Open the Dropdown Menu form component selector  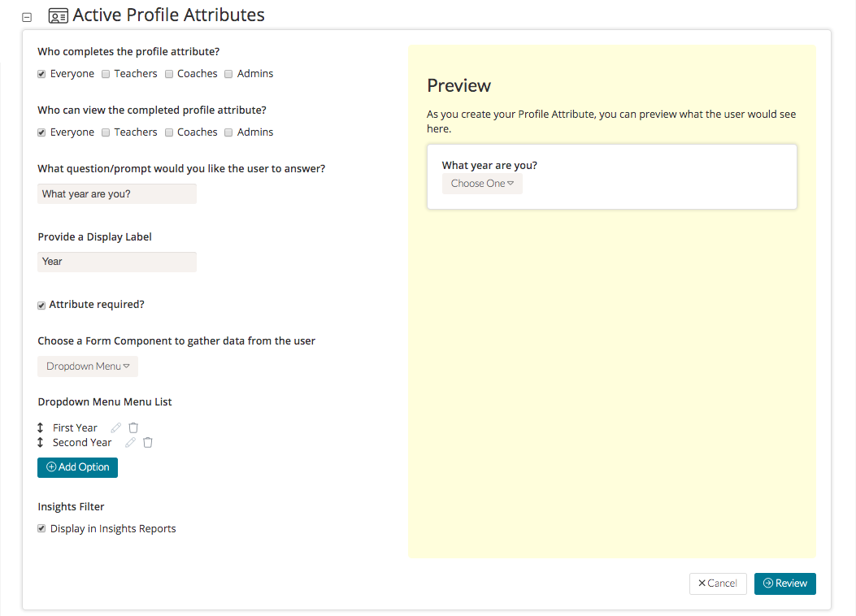(88, 367)
